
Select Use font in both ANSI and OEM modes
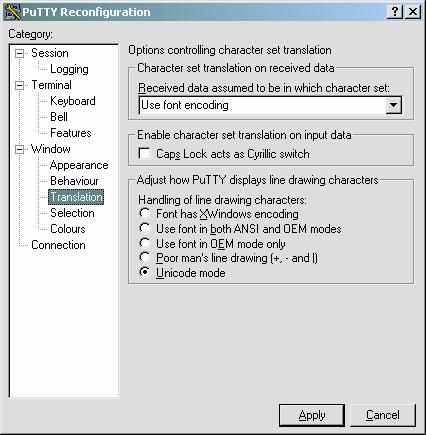(x=145, y=228)
